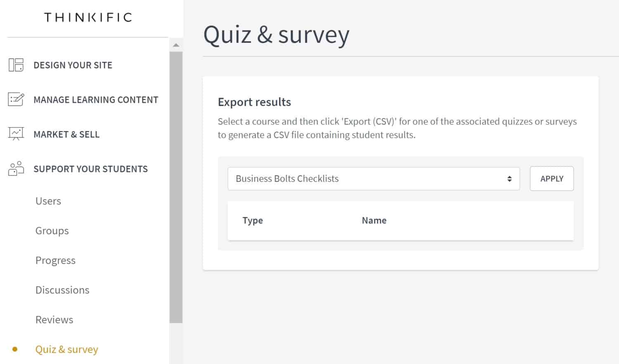Navigate to the Reviews page
Screen dimensions: 619x364
tap(54, 319)
